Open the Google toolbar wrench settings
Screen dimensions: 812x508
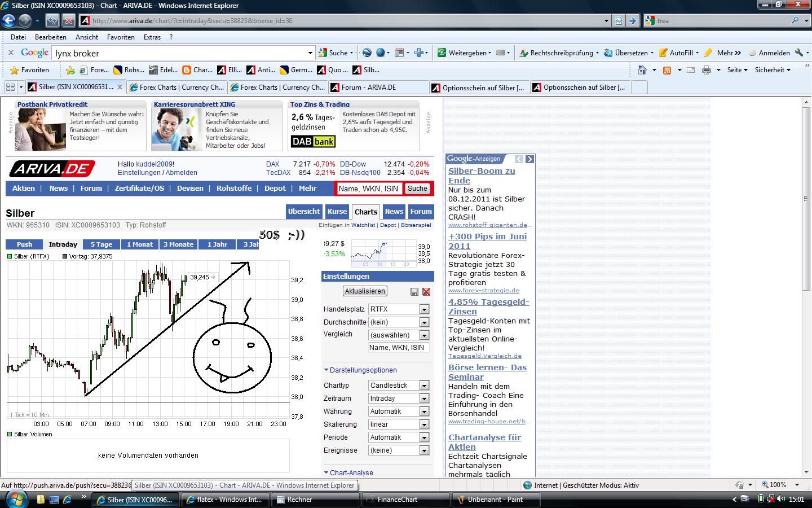tap(798, 52)
